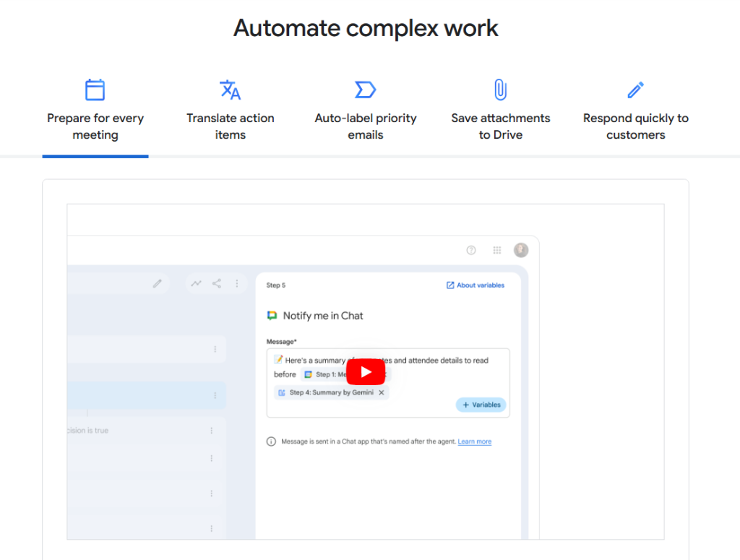Open the Google apps grid icon

point(497,250)
